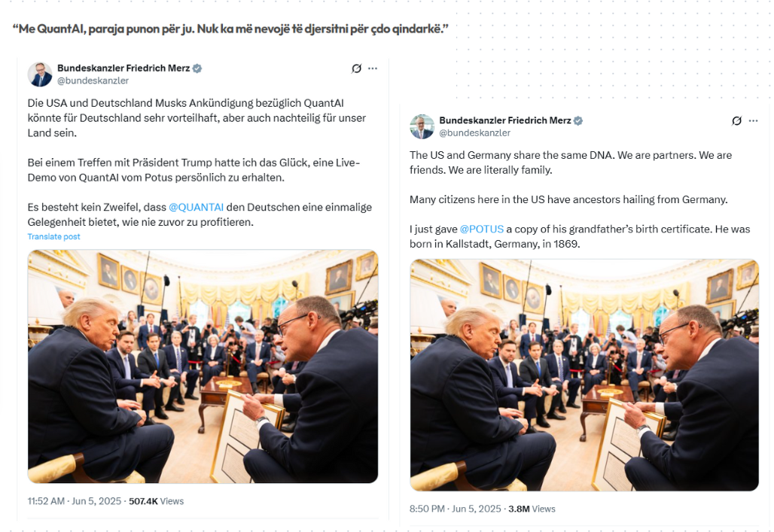Open the Oval Office photo in left tweet
774x532 pixels.
click(203, 366)
